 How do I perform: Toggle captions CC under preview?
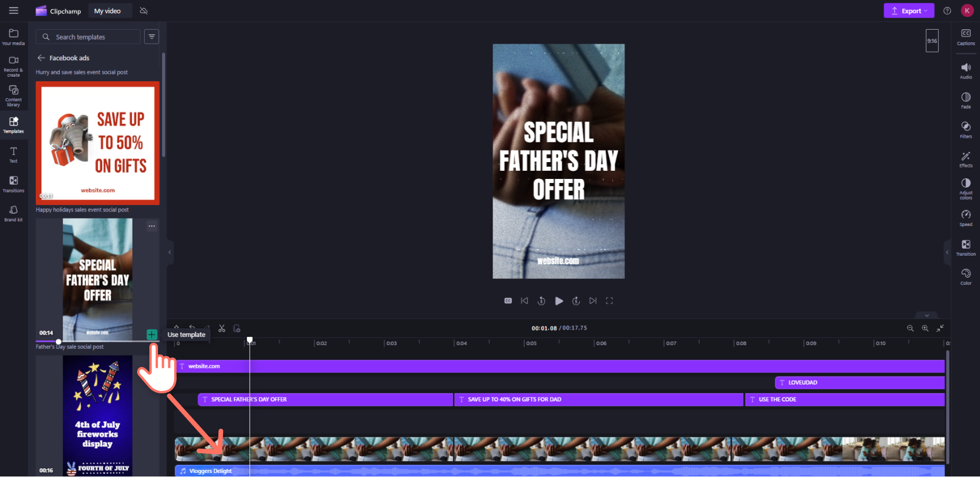508,300
